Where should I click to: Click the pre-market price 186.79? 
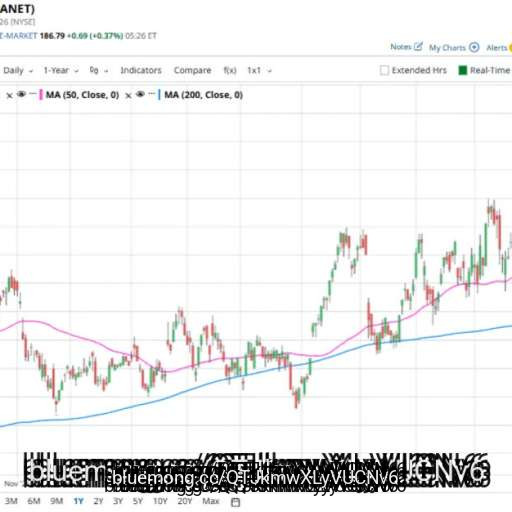click(x=52, y=36)
